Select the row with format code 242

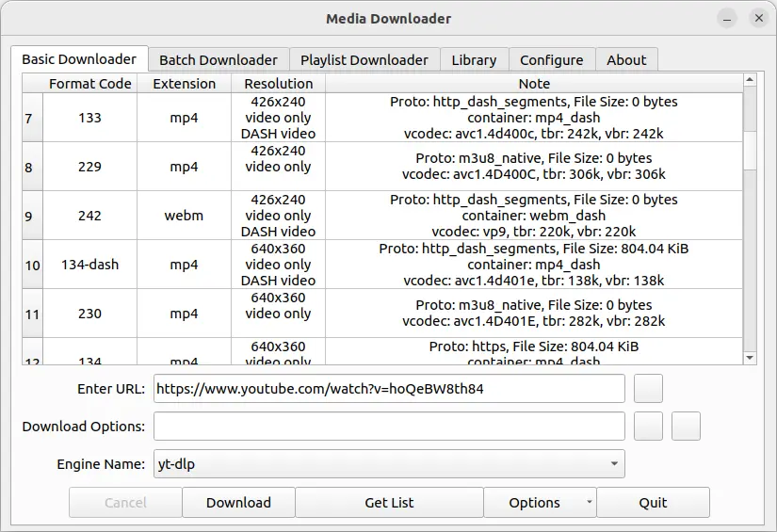tap(89, 216)
